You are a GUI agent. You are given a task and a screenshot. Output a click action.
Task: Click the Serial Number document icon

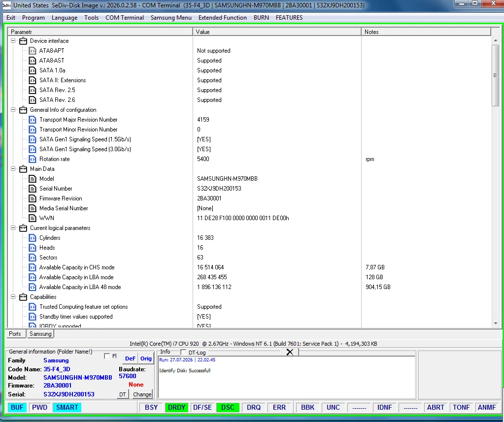point(33,189)
